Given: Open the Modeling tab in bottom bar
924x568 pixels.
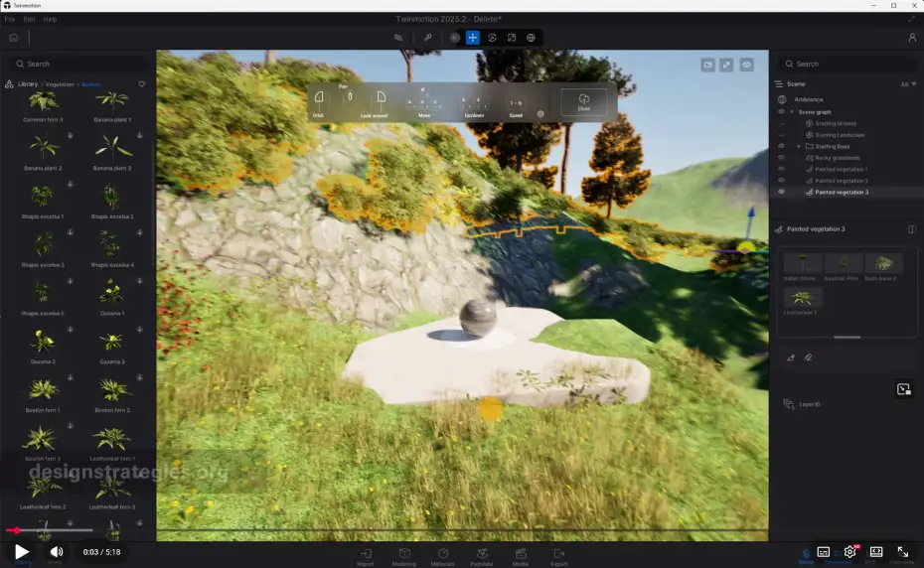Looking at the screenshot, I should pos(404,557).
